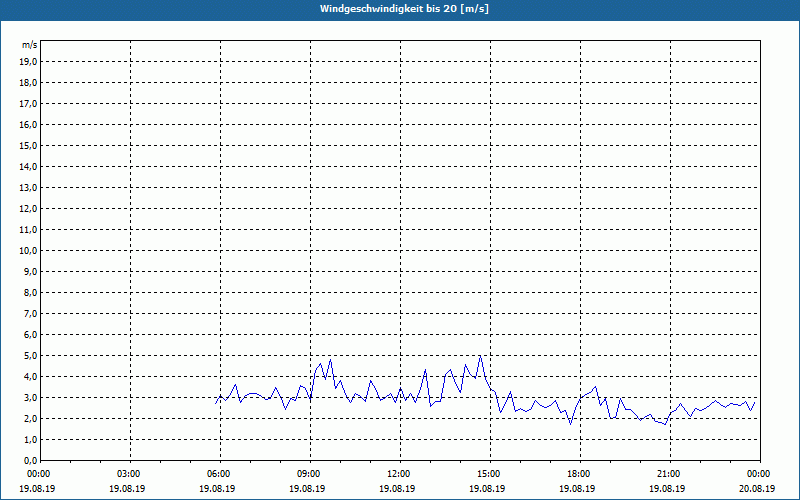Click the wind speed peak just after 09:00
The height and width of the screenshot is (500, 800).
tap(331, 360)
